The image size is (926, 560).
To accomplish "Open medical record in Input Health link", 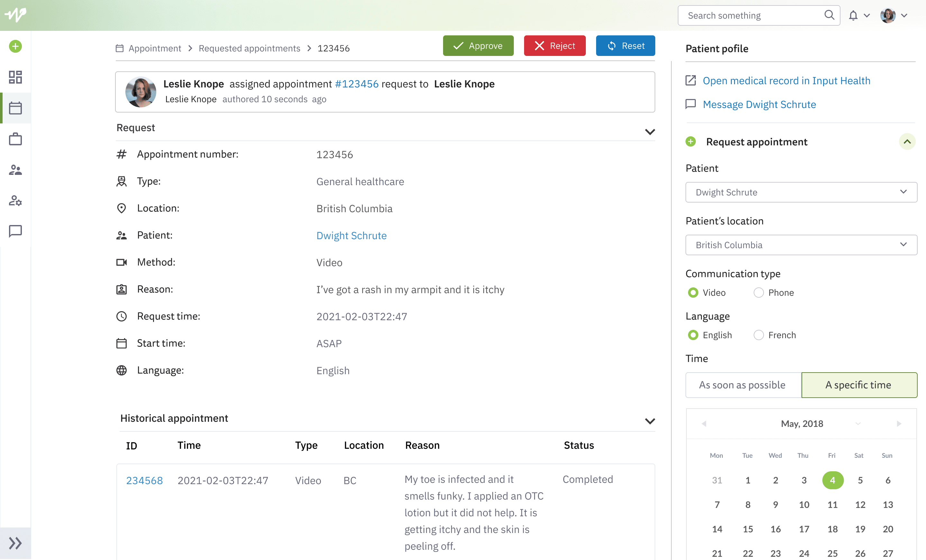I will pyautogui.click(x=786, y=80).
